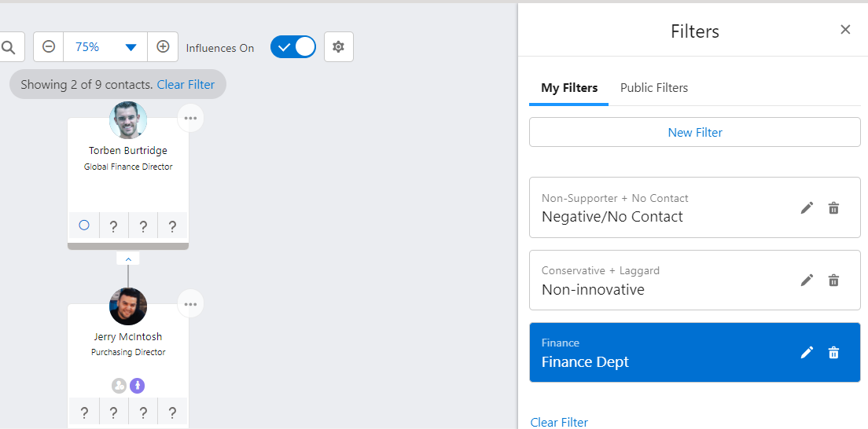Select Torben Burtridge's circle status cell
The width and height of the screenshot is (868, 429).
[x=84, y=225]
